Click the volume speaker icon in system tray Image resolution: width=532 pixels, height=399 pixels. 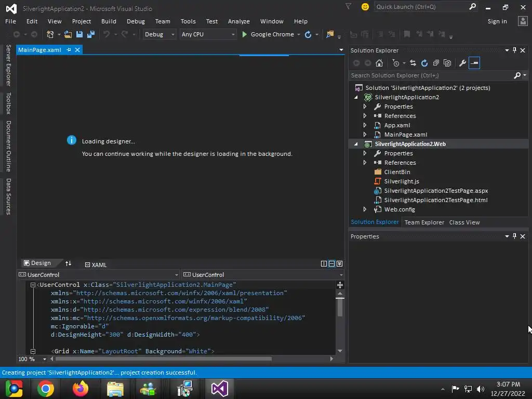(x=481, y=389)
